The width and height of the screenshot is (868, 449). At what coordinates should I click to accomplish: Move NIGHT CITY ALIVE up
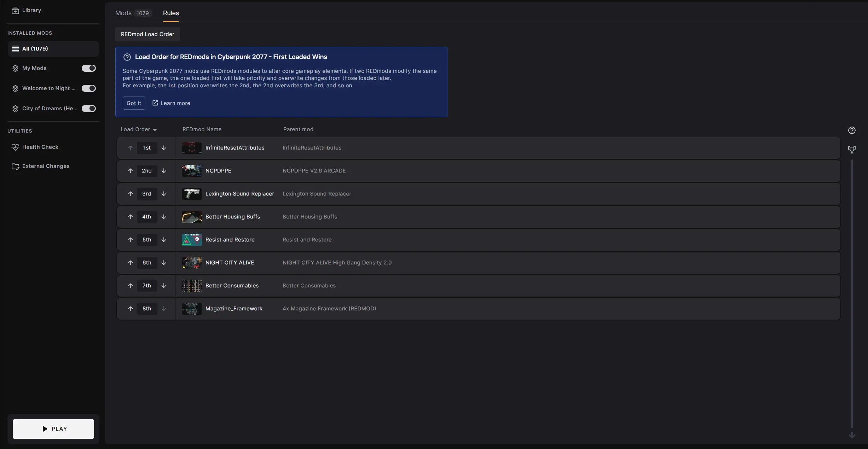coord(131,263)
